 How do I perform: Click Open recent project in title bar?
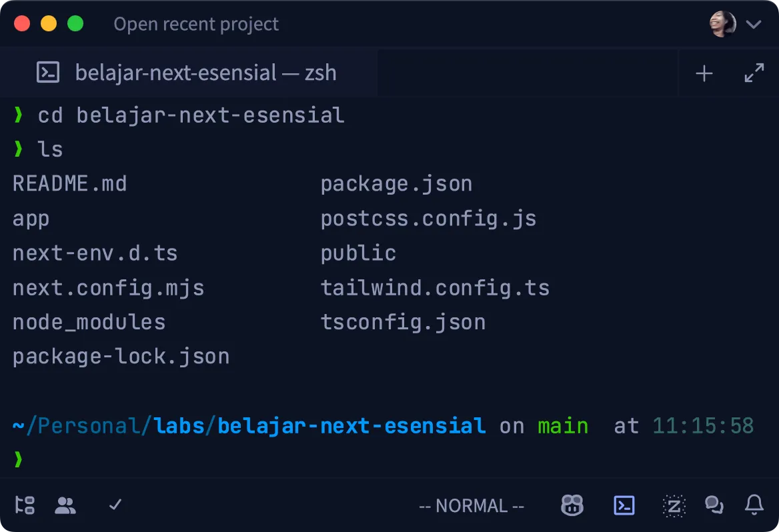pyautogui.click(x=196, y=25)
